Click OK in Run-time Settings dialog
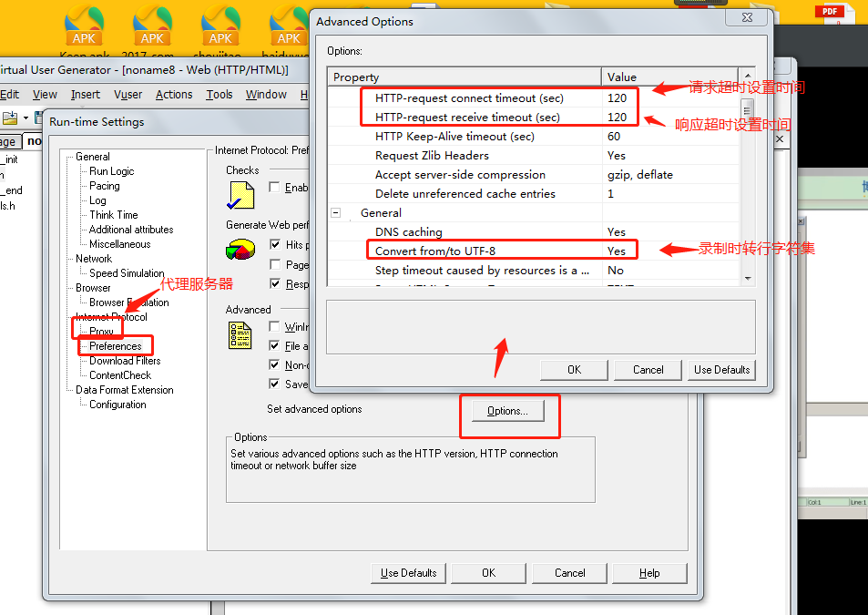 488,573
